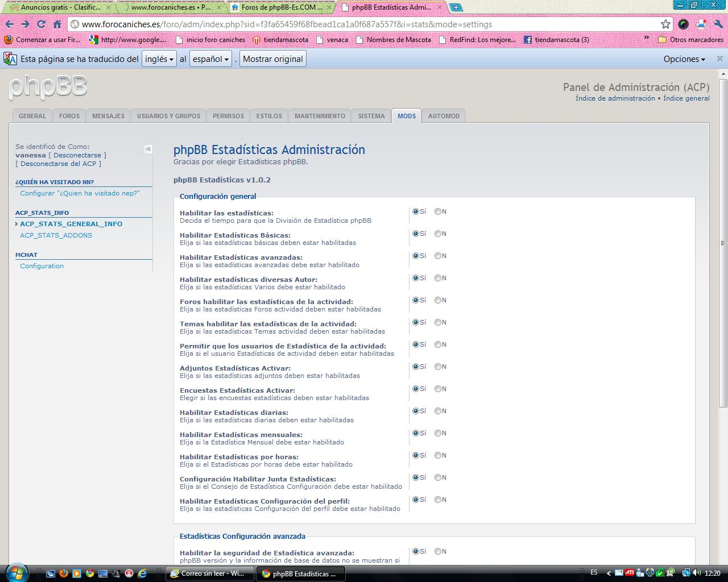728x582 pixels.
Task: Set Habilitar Estadísticas por horas to N
Action: tap(438, 455)
